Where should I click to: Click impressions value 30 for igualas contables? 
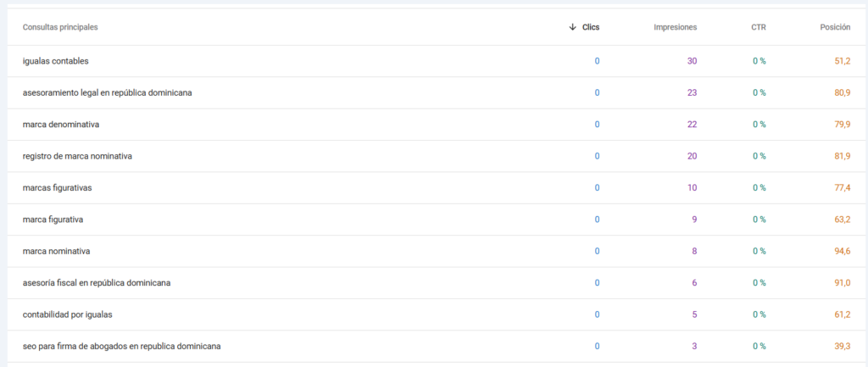[692, 61]
